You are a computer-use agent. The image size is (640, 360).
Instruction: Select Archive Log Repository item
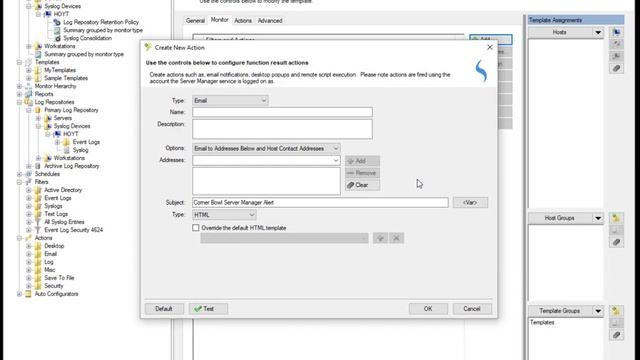(71, 166)
